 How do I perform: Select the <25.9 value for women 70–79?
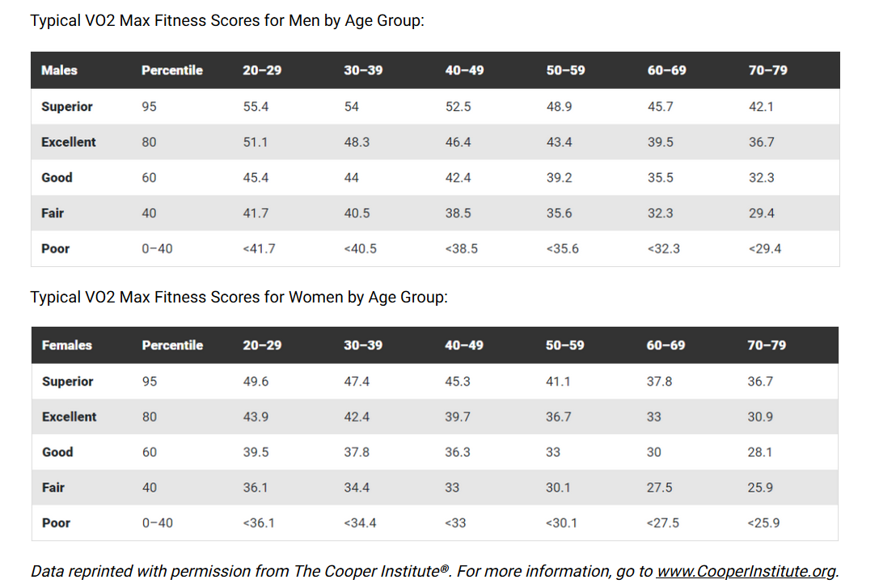coord(763,523)
